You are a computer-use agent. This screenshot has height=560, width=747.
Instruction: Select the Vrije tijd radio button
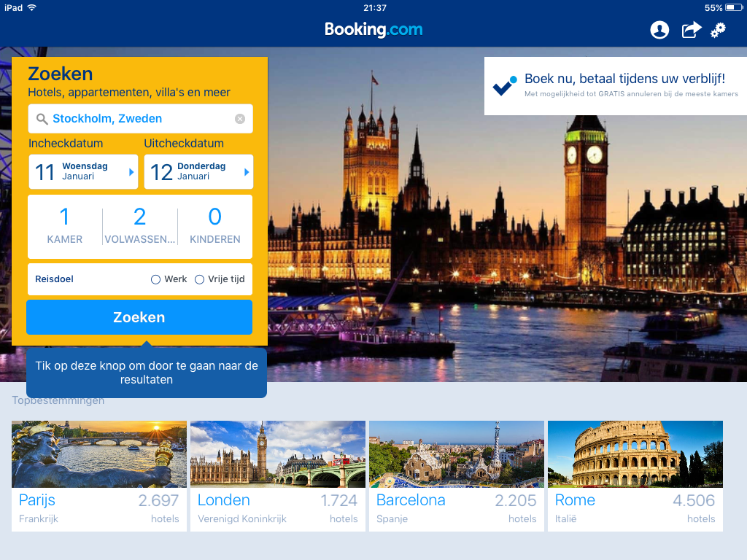[x=220, y=279]
